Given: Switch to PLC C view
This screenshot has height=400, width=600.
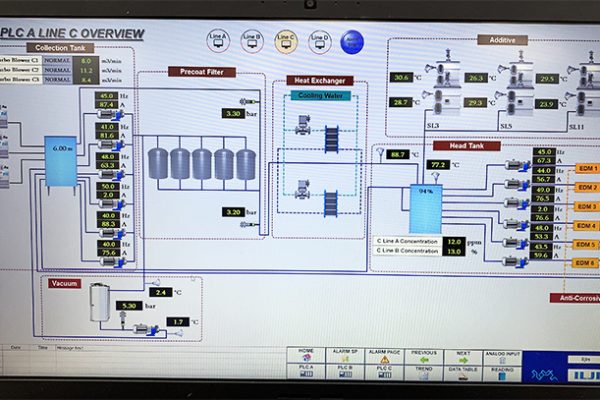Looking at the screenshot, I should click(384, 372).
